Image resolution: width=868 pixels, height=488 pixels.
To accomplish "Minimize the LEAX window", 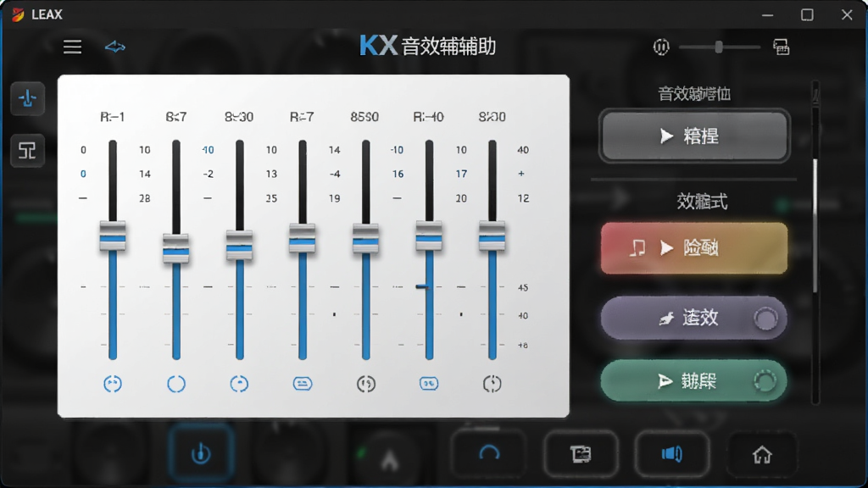I will (x=767, y=15).
